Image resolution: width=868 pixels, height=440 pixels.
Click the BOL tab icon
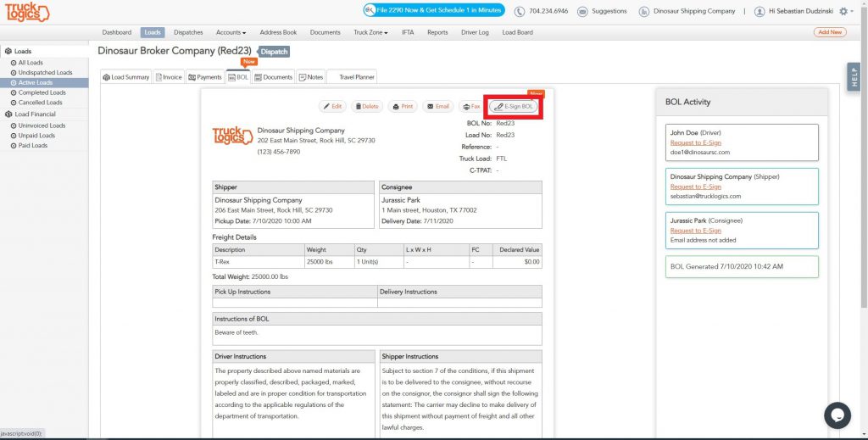[x=231, y=77]
